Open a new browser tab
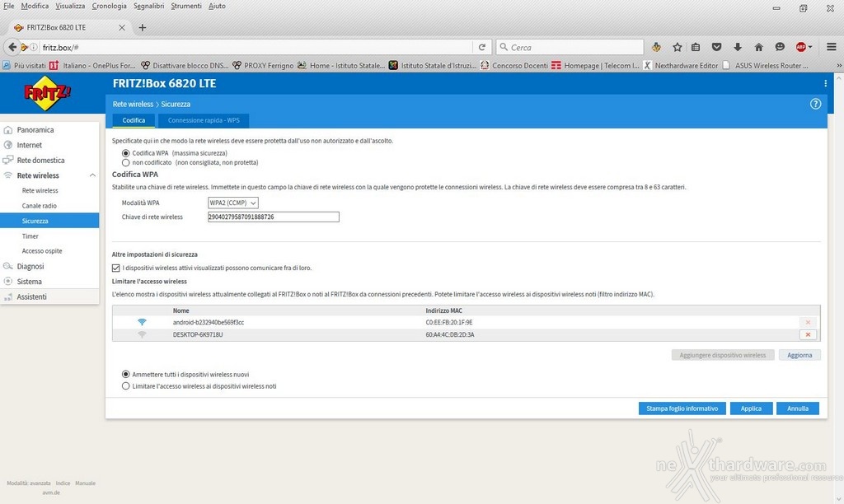This screenshot has height=504, width=844. [x=142, y=27]
